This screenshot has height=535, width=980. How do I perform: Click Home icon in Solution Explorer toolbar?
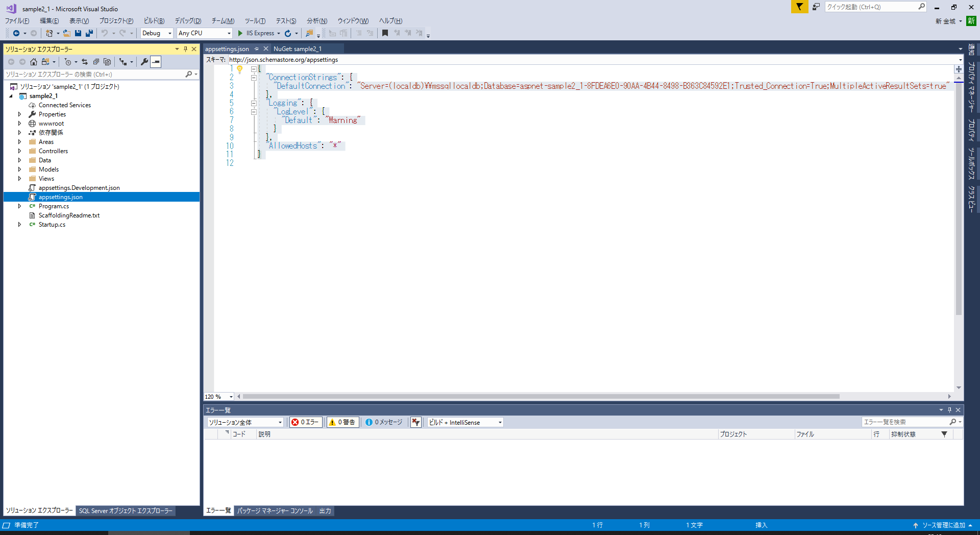(34, 62)
